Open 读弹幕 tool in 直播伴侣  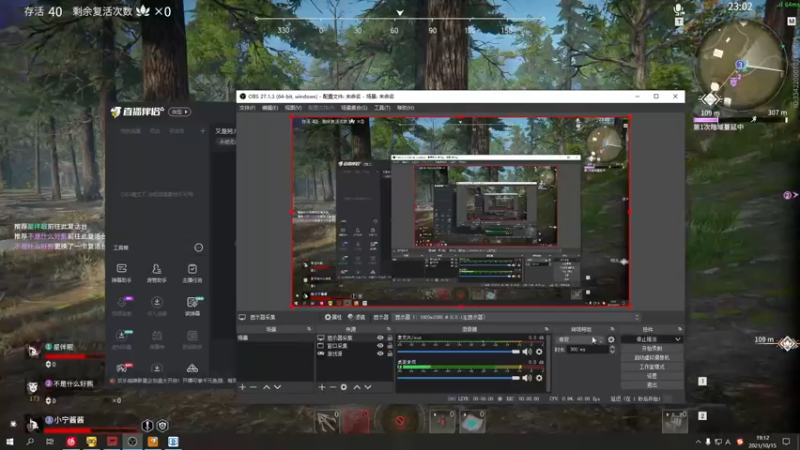pyautogui.click(x=192, y=306)
